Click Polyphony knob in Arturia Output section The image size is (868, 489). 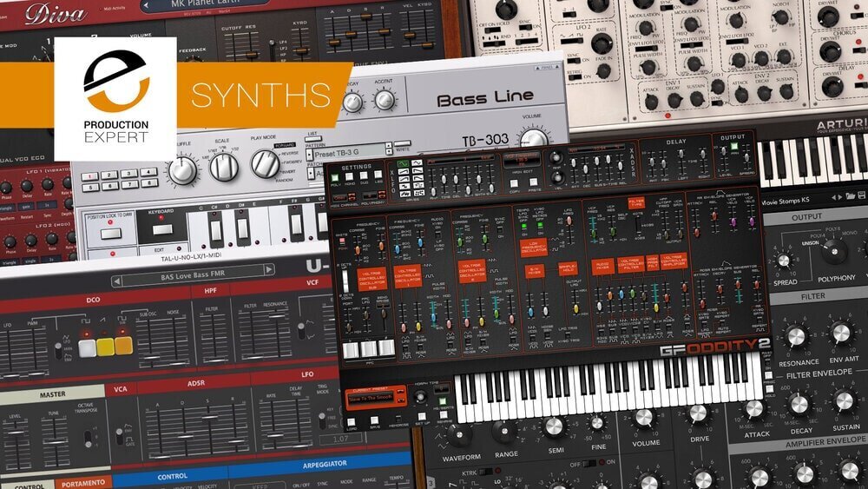(833, 253)
